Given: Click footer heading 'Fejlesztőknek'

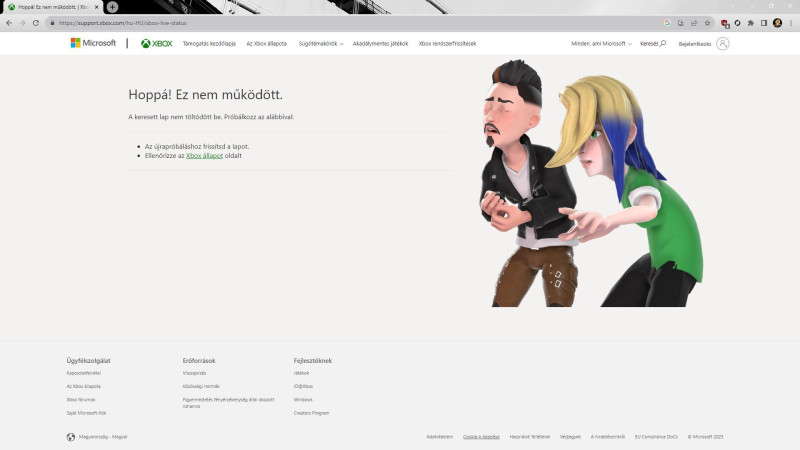Looking at the screenshot, I should (x=313, y=360).
